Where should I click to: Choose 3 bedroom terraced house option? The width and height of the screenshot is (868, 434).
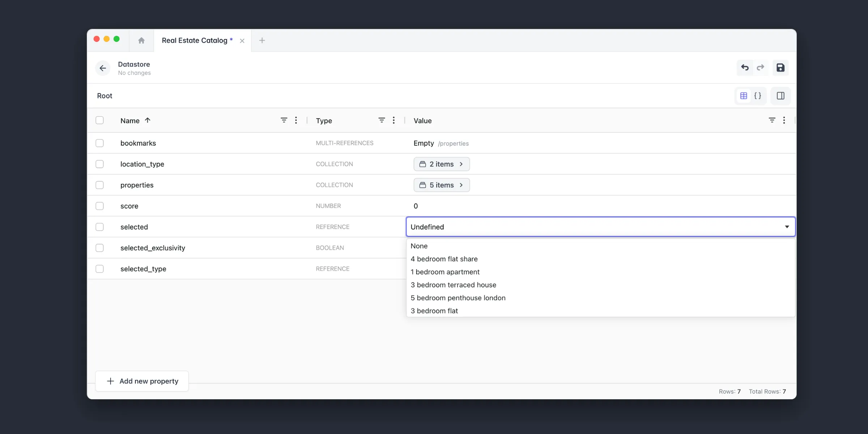click(600, 285)
